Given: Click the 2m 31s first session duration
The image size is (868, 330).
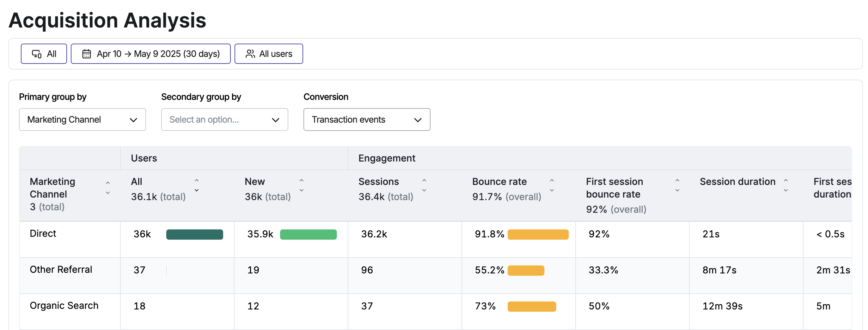Looking at the screenshot, I should tap(833, 270).
